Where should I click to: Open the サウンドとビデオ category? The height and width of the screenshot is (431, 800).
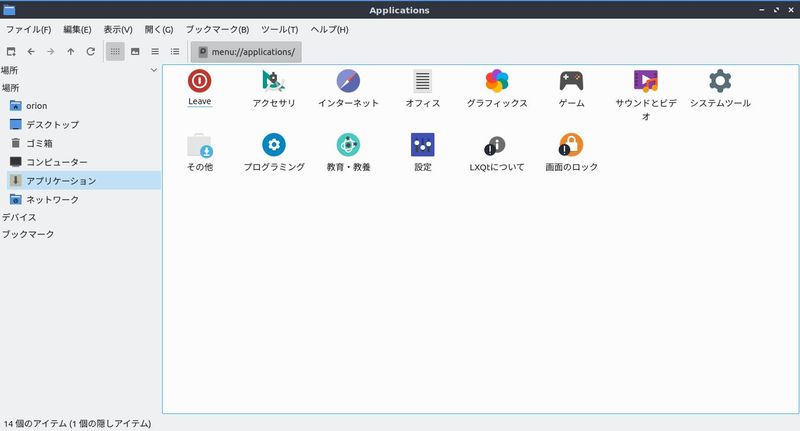[x=646, y=81]
